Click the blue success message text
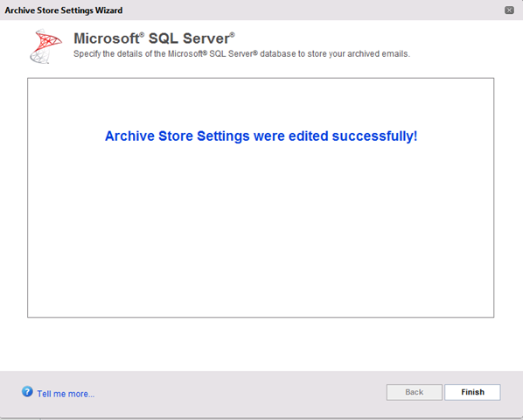 point(261,136)
